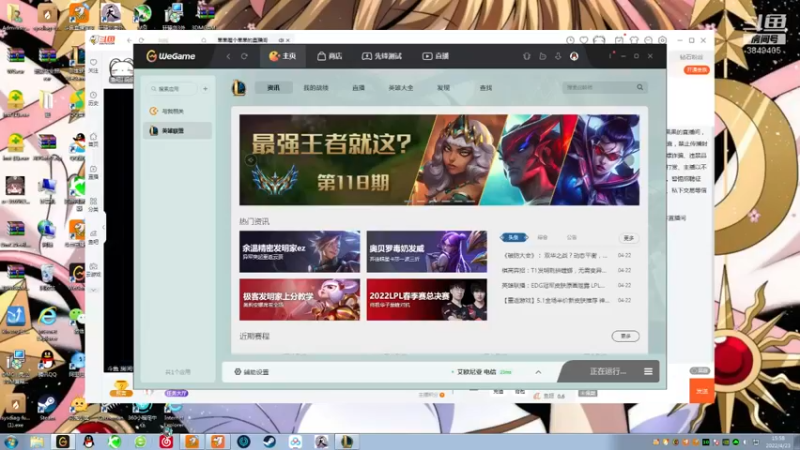Open File Explorer from the taskbar

[x=37, y=441]
